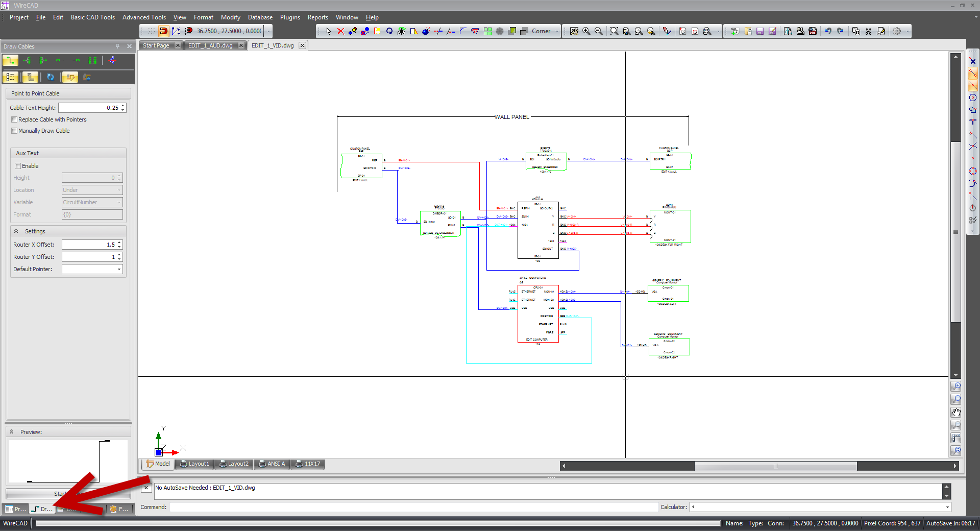This screenshot has height=531, width=980.
Task: Click the AutoSave In timer status
Action: (951, 523)
